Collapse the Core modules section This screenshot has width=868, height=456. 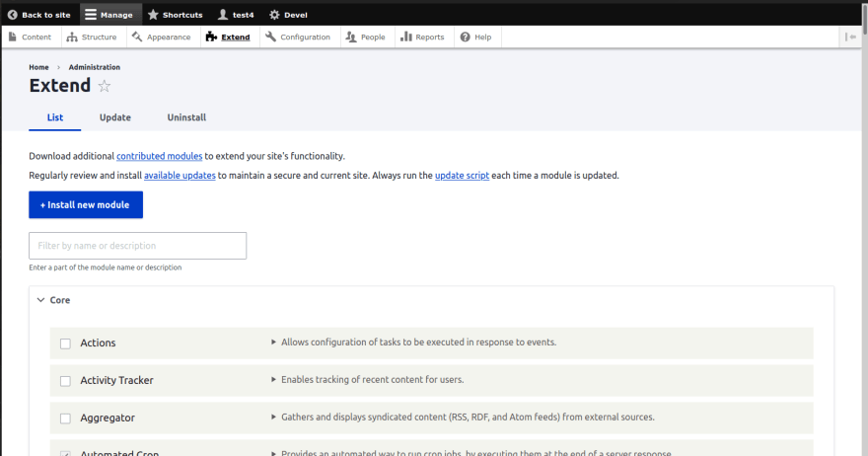tap(41, 300)
